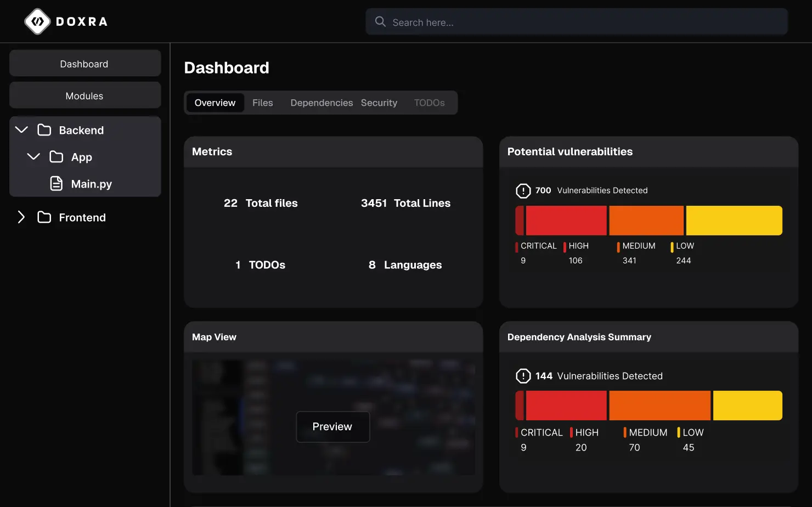This screenshot has height=507, width=812.
Task: Expand the Frontend folder chevron
Action: 21,217
